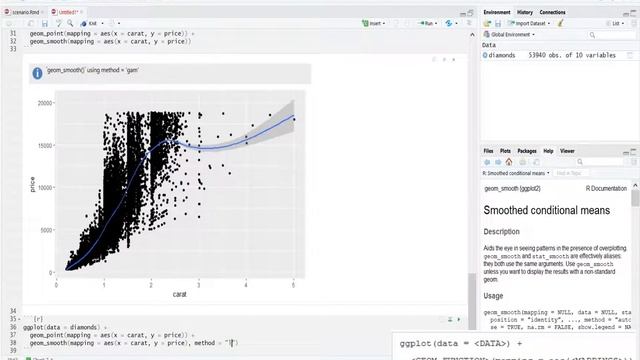The width and height of the screenshot is (640, 360).
Task: Click the editor vertical scrollbar thumb
Action: point(472,301)
